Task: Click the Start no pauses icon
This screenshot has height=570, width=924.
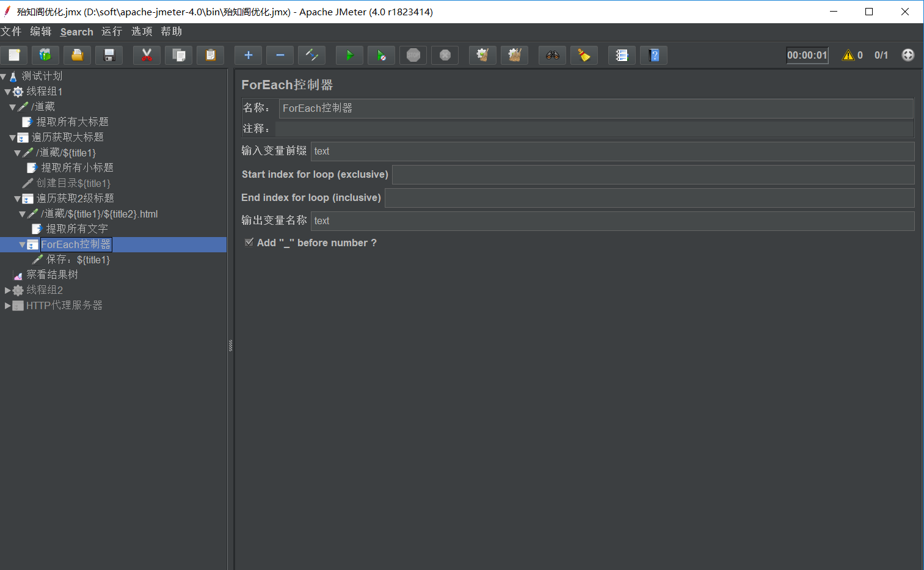Action: (x=382, y=55)
